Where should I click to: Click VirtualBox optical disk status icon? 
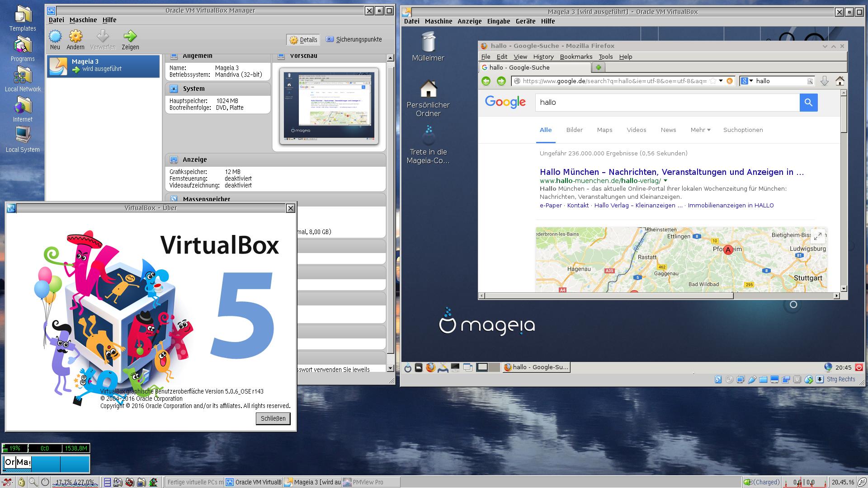pyautogui.click(x=729, y=380)
